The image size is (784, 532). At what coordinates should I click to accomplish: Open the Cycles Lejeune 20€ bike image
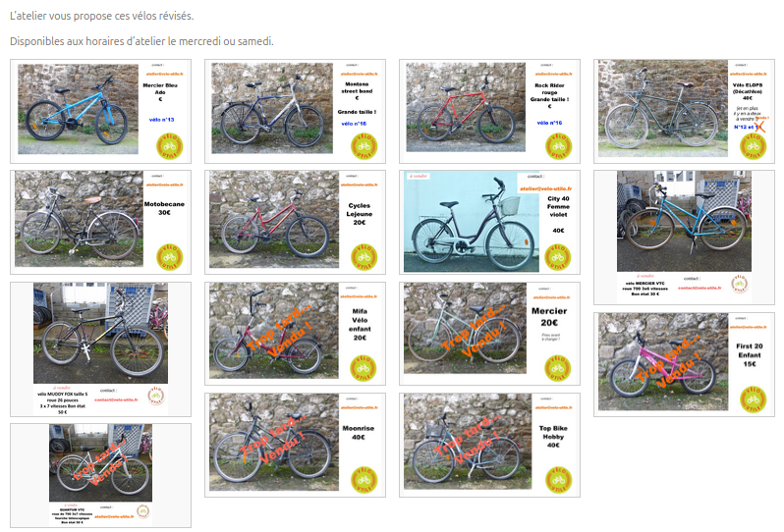tap(295, 222)
